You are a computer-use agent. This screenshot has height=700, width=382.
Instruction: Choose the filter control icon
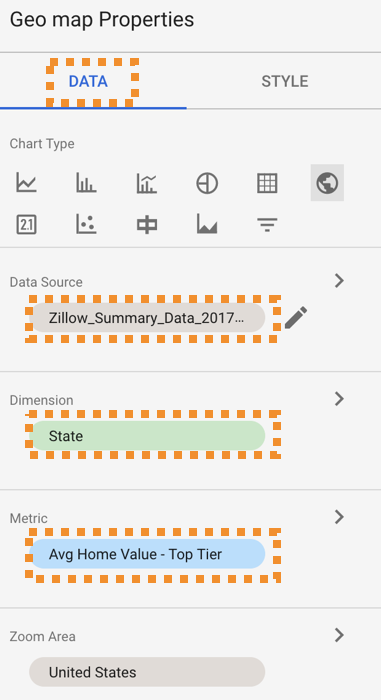pyautogui.click(x=267, y=225)
